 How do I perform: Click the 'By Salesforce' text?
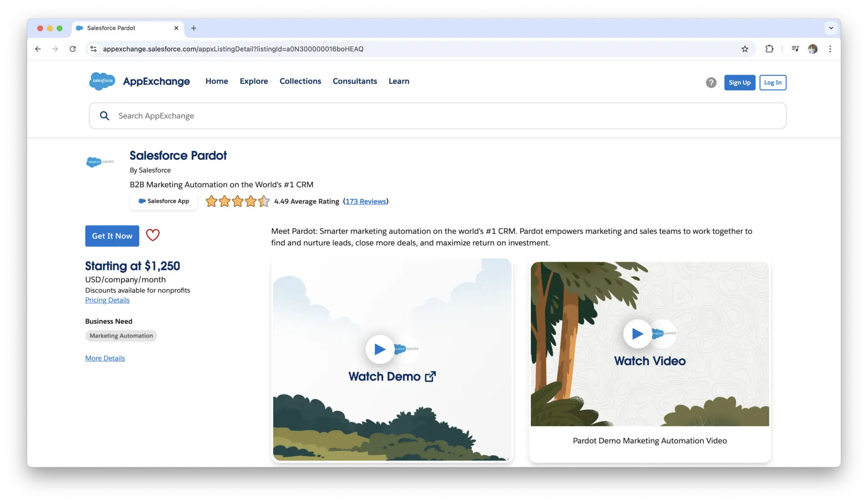pyautogui.click(x=150, y=170)
